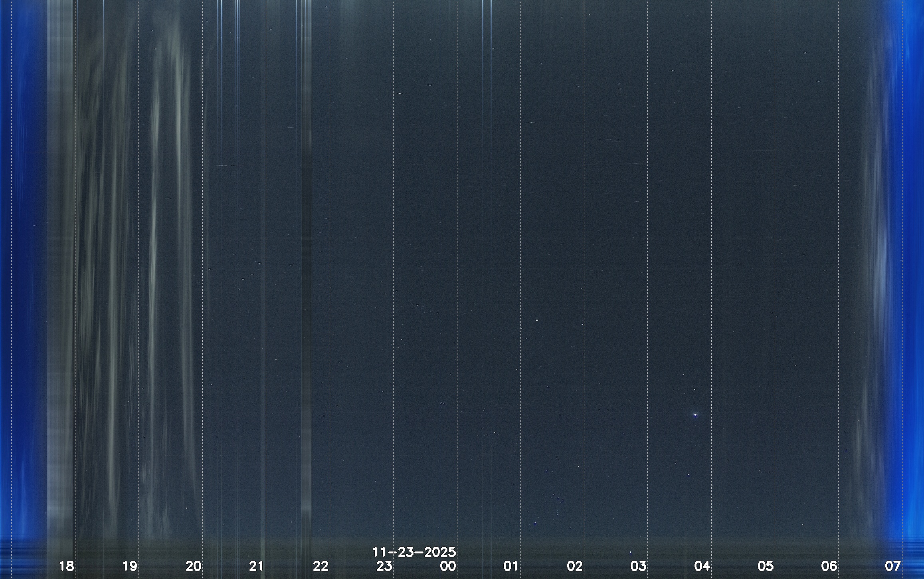Select the 07 hour label
The height and width of the screenshot is (579, 924).
point(893,566)
